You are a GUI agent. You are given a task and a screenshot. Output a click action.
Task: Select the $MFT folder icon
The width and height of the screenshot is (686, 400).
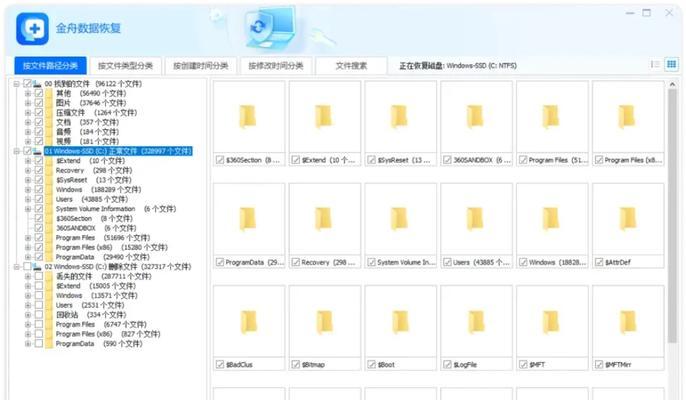(x=551, y=321)
